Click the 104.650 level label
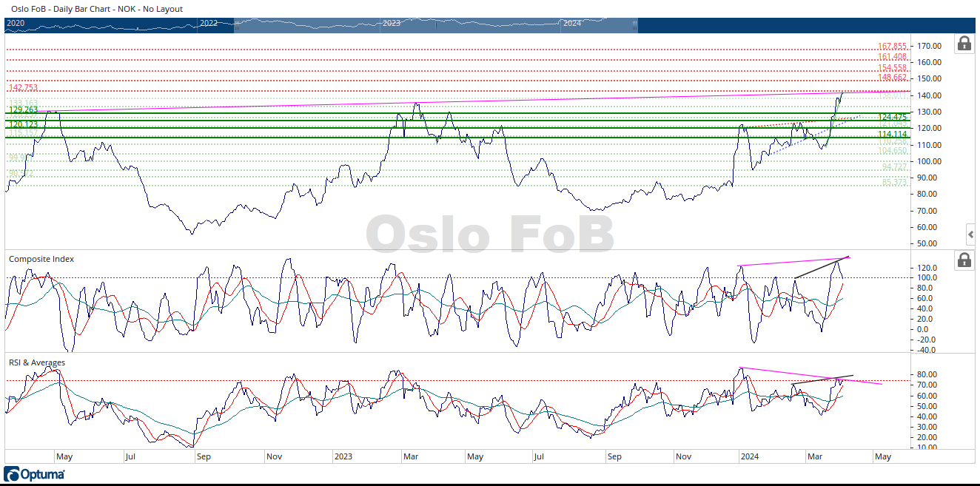The width and height of the screenshot is (980, 486). tap(892, 150)
